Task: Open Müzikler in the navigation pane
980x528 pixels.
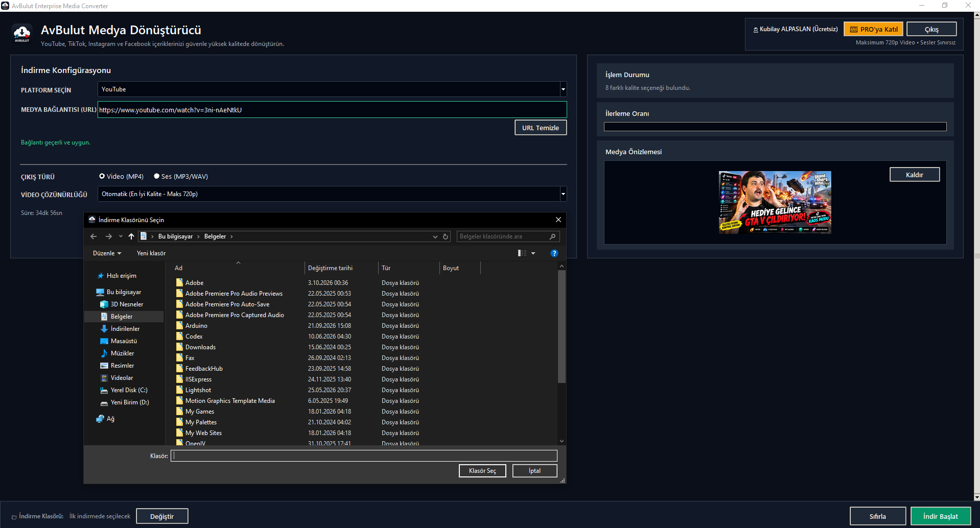Action: click(122, 353)
